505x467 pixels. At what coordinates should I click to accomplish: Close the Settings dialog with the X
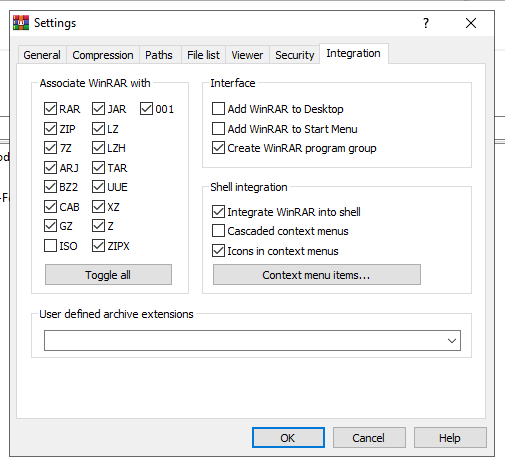(x=471, y=23)
